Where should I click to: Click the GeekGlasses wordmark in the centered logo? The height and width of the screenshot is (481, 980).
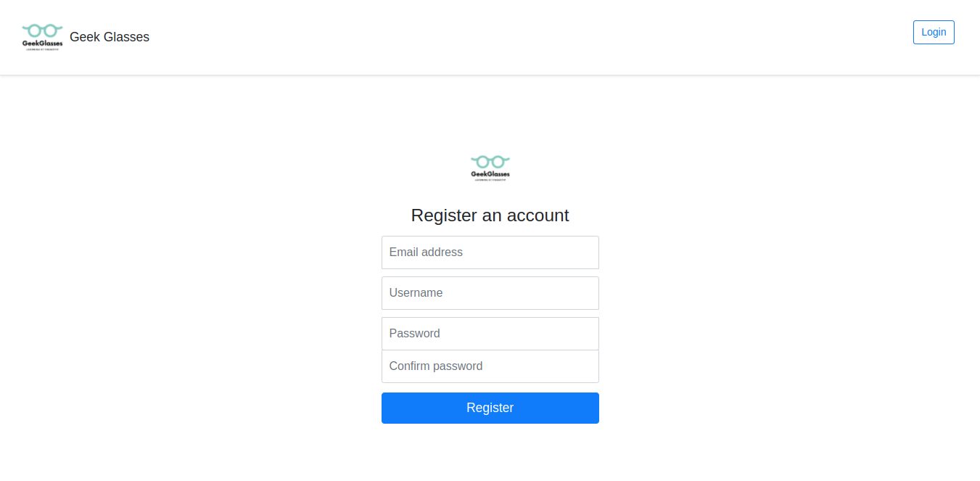(x=490, y=174)
